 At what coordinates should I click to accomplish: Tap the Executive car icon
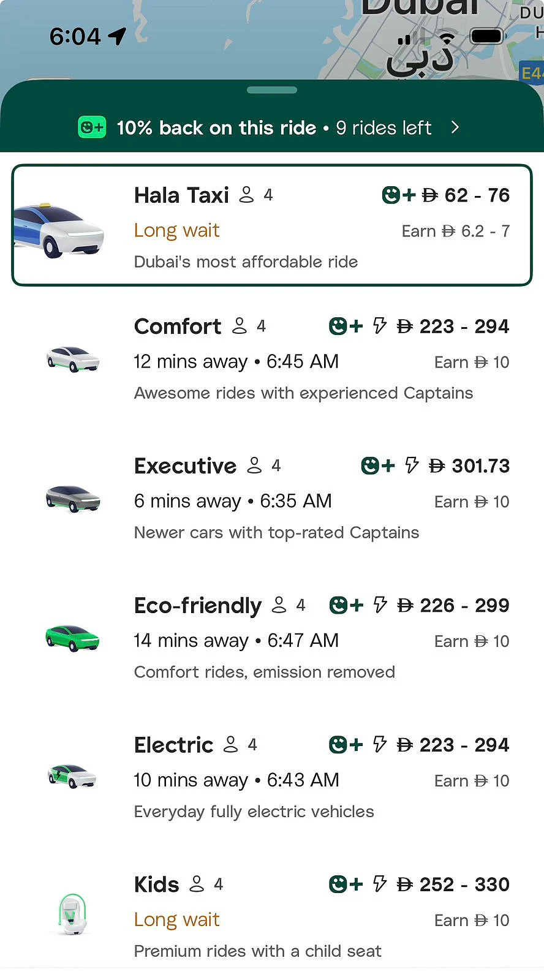tap(73, 499)
